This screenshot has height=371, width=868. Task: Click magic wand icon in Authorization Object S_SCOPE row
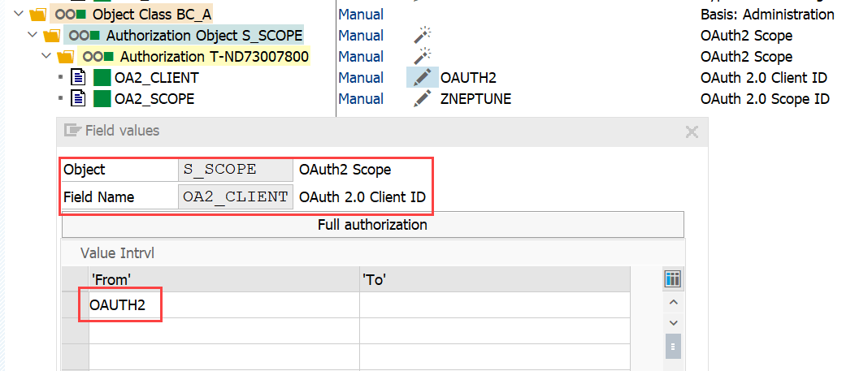point(423,36)
